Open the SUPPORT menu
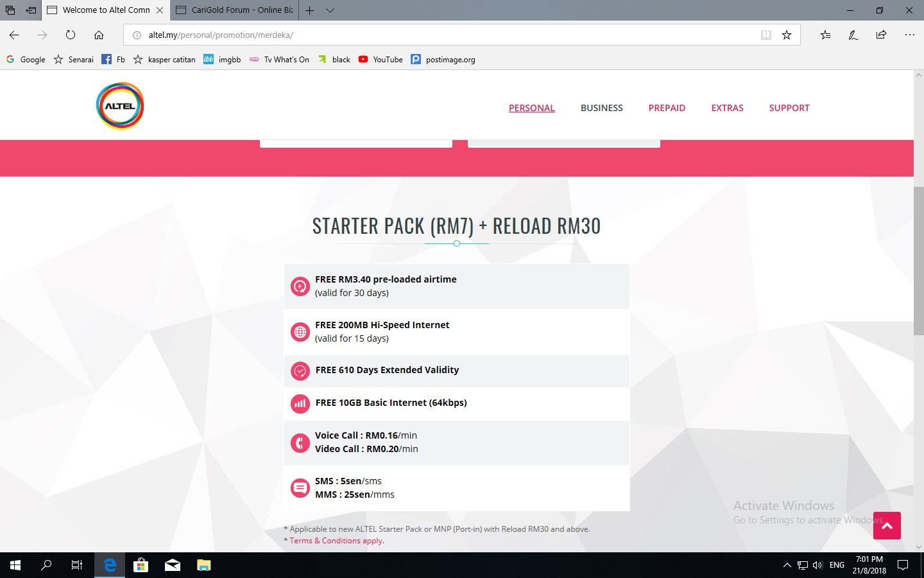Viewport: 924px width, 578px height. [x=789, y=108]
